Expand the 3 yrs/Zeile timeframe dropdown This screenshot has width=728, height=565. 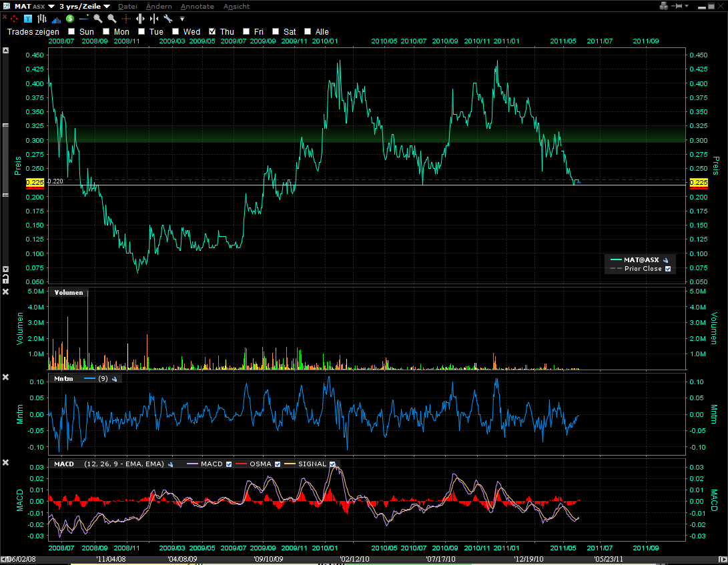(107, 7)
